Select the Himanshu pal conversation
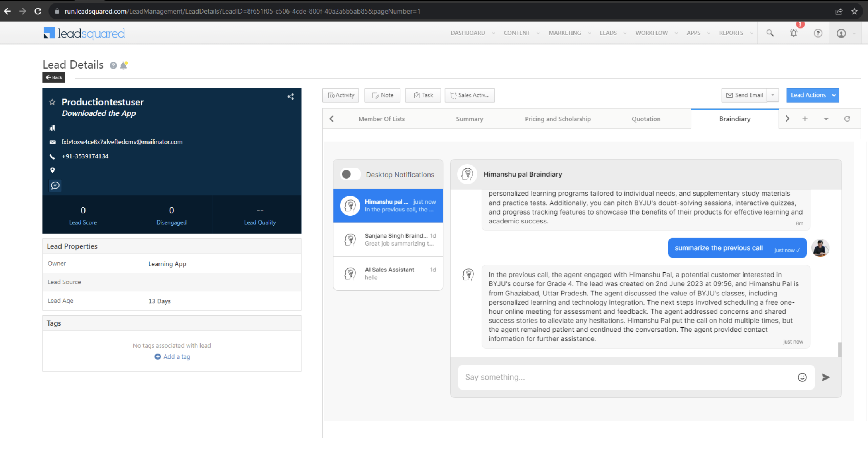This screenshot has height=450, width=868. pos(388,206)
